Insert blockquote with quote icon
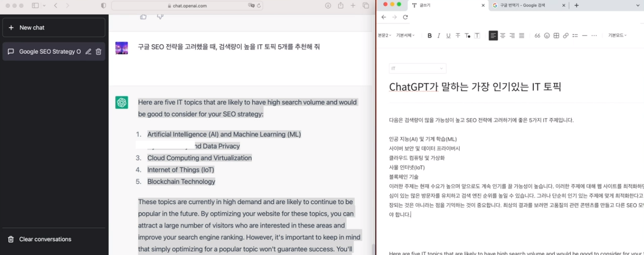Image resolution: width=644 pixels, height=255 pixels. pos(537,36)
